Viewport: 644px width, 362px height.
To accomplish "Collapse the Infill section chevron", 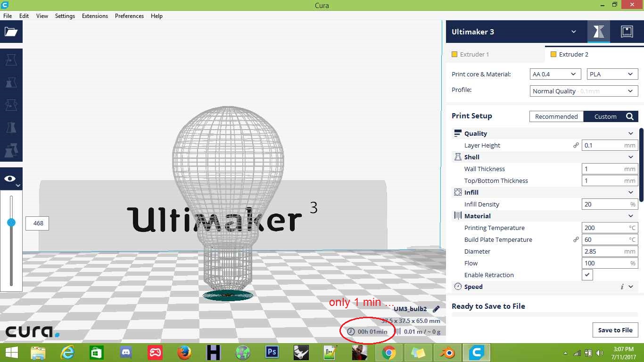I will tap(631, 192).
